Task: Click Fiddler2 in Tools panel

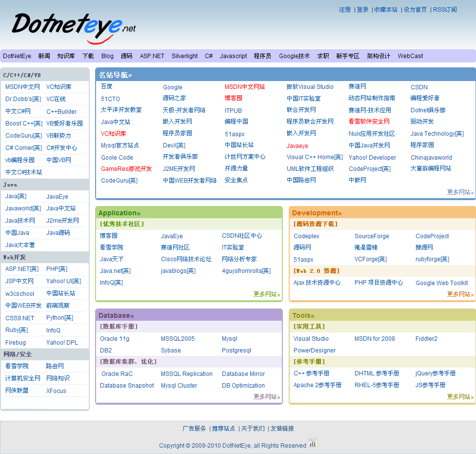Action: click(426, 339)
